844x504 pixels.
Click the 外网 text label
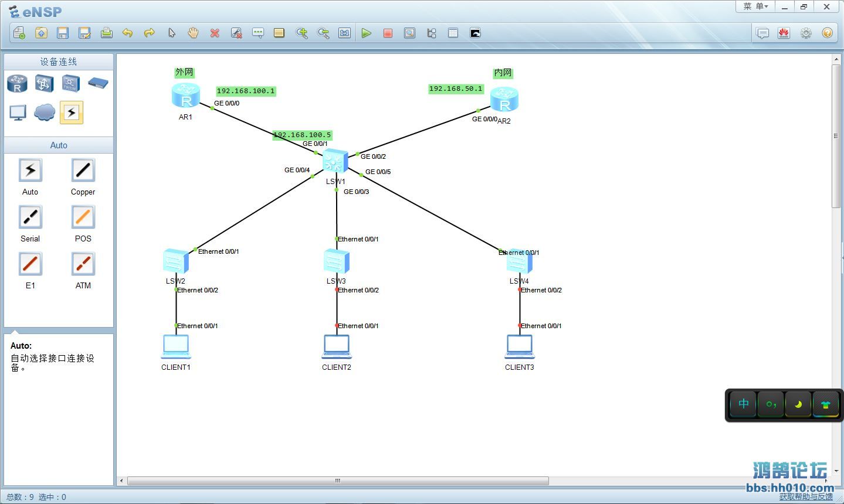coord(184,72)
